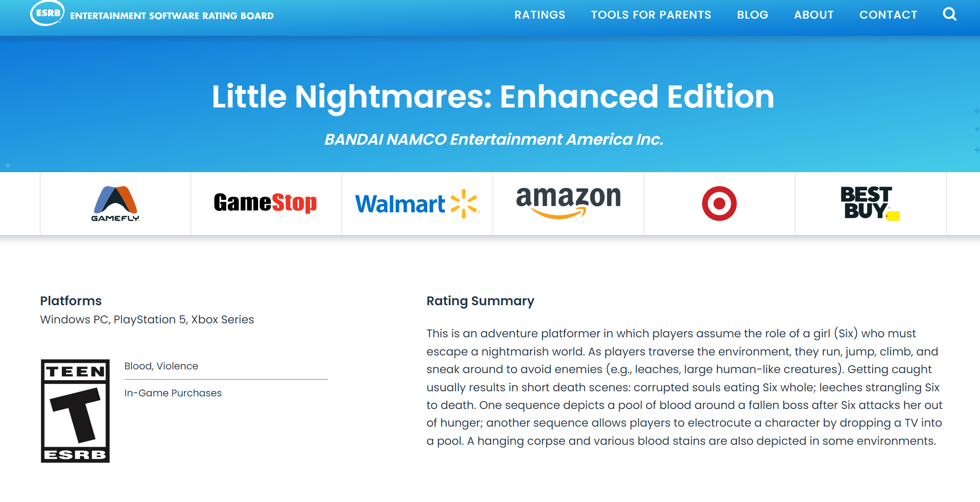Open the About menu item

pyautogui.click(x=814, y=15)
